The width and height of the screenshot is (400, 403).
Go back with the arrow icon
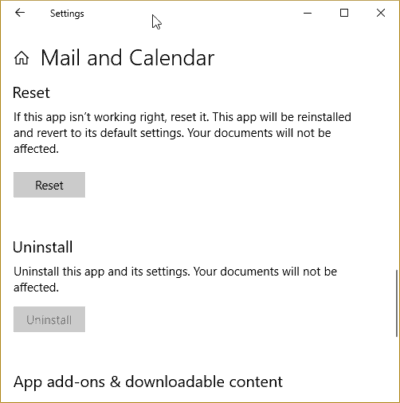20,13
